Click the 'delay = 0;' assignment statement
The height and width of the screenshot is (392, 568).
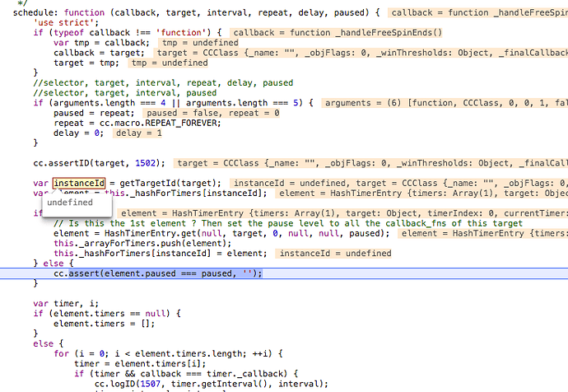tap(78, 133)
